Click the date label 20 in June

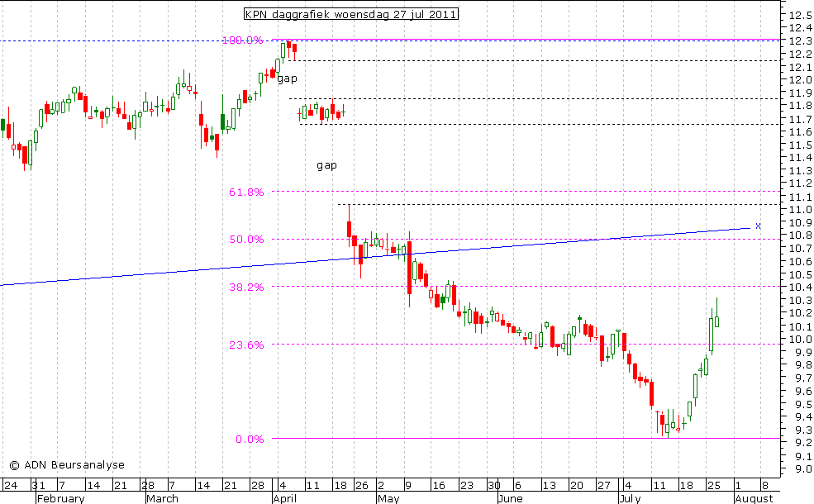[x=576, y=486]
